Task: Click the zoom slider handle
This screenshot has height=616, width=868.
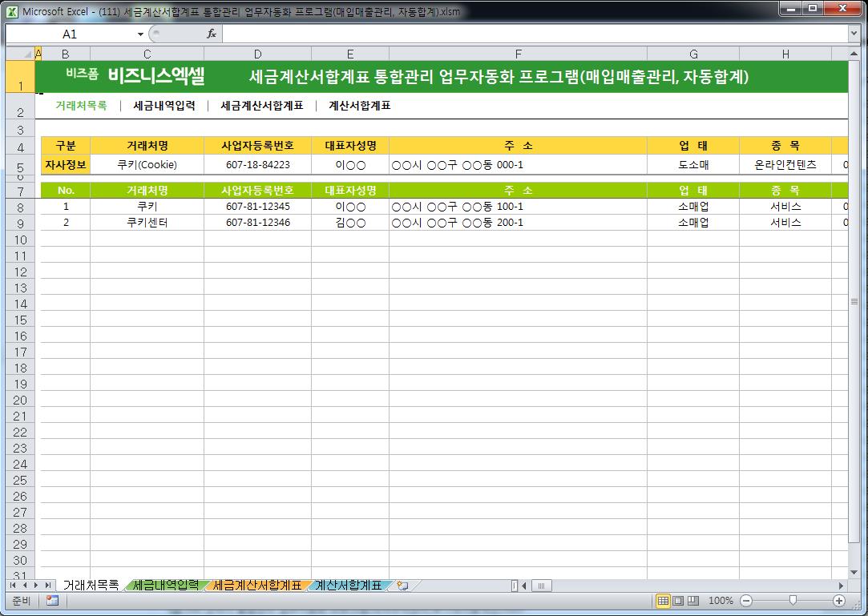Action: tap(793, 601)
